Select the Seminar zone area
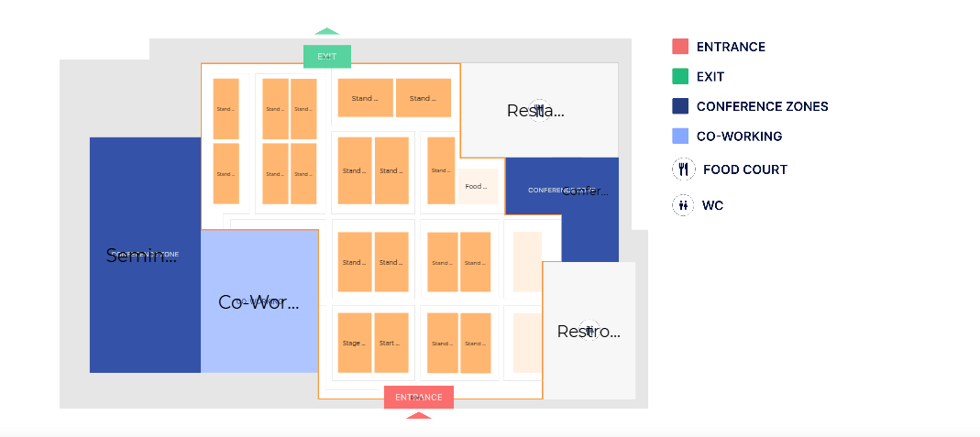This screenshot has height=437, width=980. click(144, 255)
